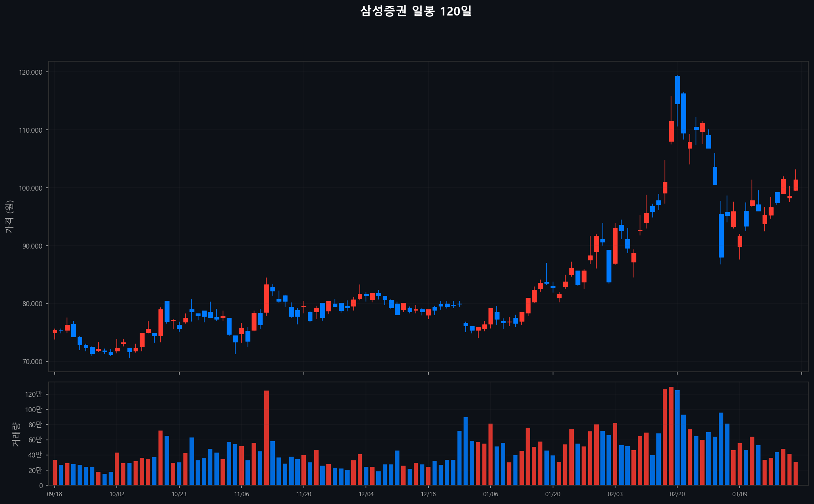Select the 11/20 date label
Screen dimensions: 814x504
[x=303, y=494]
